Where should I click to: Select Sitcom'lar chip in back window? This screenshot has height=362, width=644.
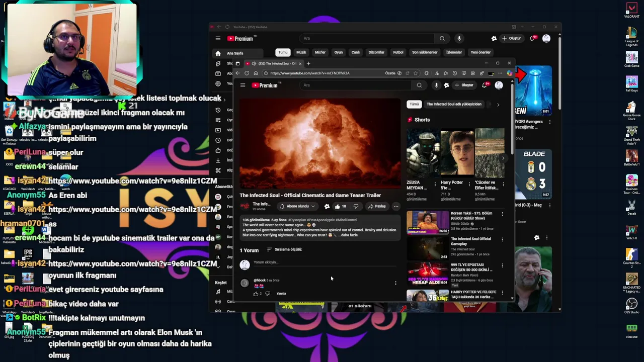376,52
